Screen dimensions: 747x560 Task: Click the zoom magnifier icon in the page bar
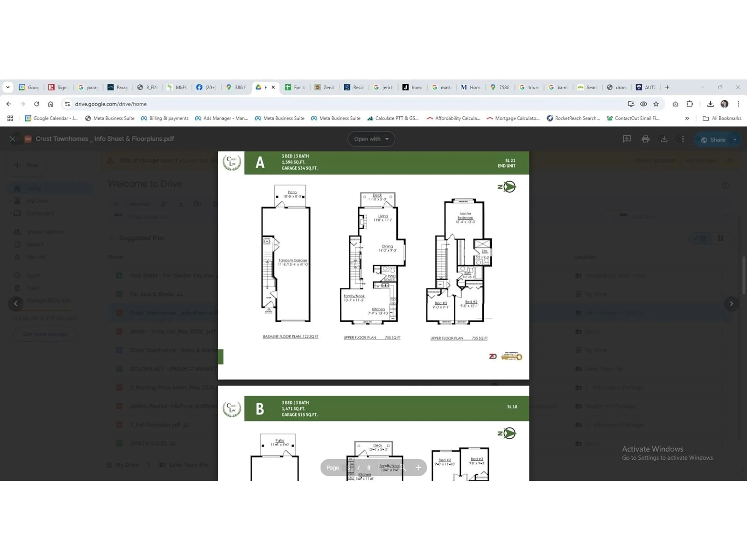tap(403, 467)
